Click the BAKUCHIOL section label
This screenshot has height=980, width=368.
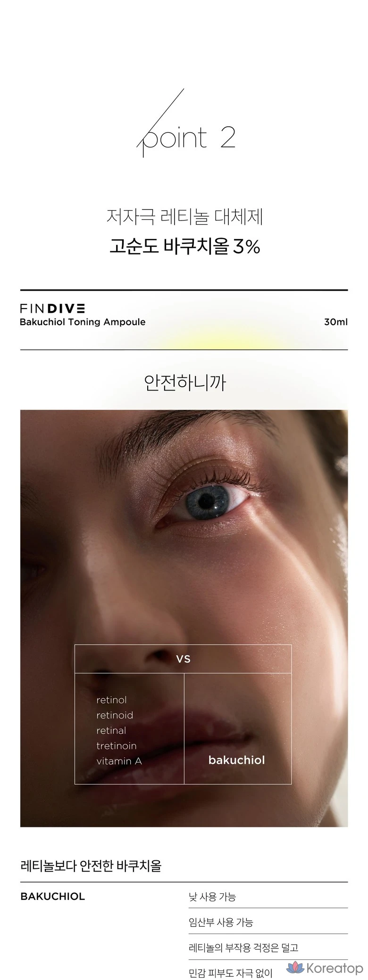coord(52,896)
